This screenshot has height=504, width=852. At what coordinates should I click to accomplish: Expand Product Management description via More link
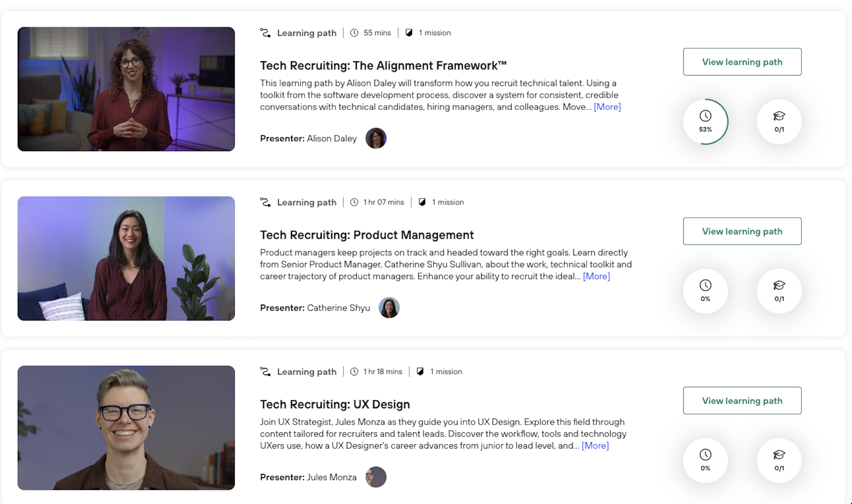[596, 276]
